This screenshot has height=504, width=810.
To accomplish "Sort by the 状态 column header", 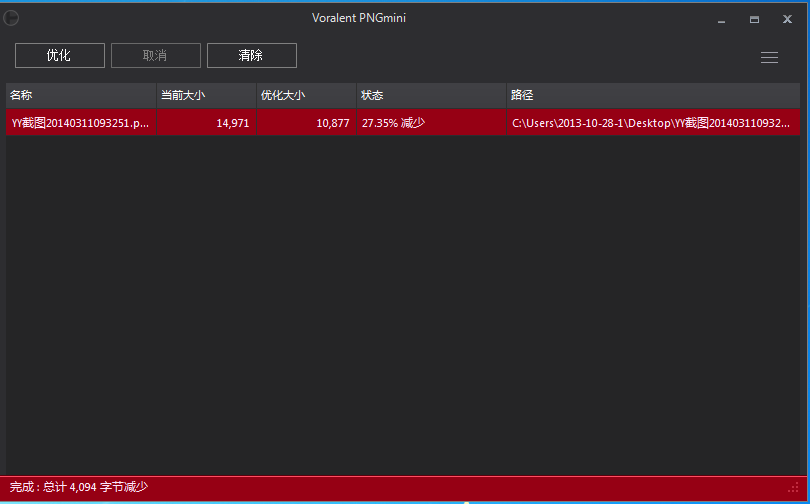I will (x=431, y=96).
